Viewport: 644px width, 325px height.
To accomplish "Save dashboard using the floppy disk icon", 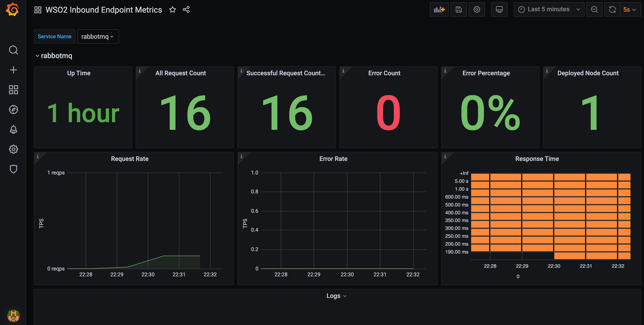I will [x=459, y=9].
